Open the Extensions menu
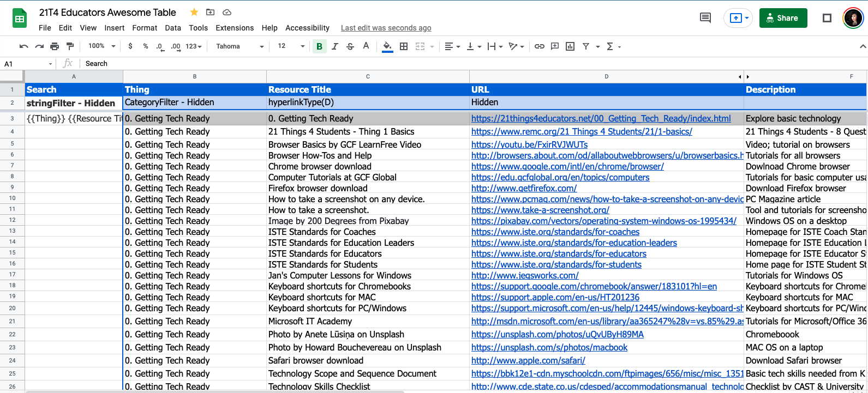The image size is (868, 393). pos(235,28)
